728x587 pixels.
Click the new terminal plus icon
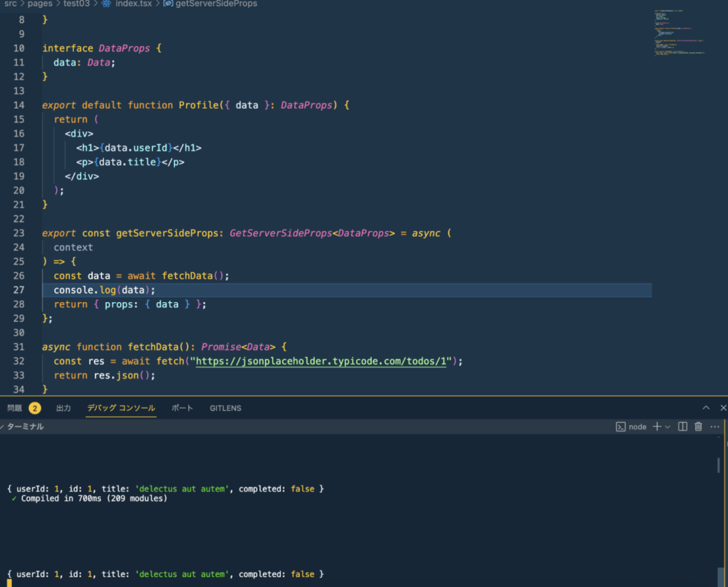point(657,426)
